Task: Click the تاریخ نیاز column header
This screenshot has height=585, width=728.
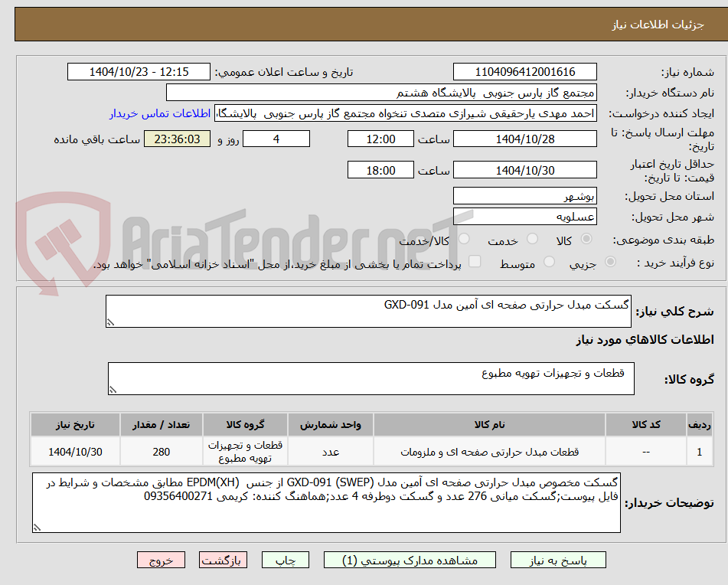Action: coord(75,424)
